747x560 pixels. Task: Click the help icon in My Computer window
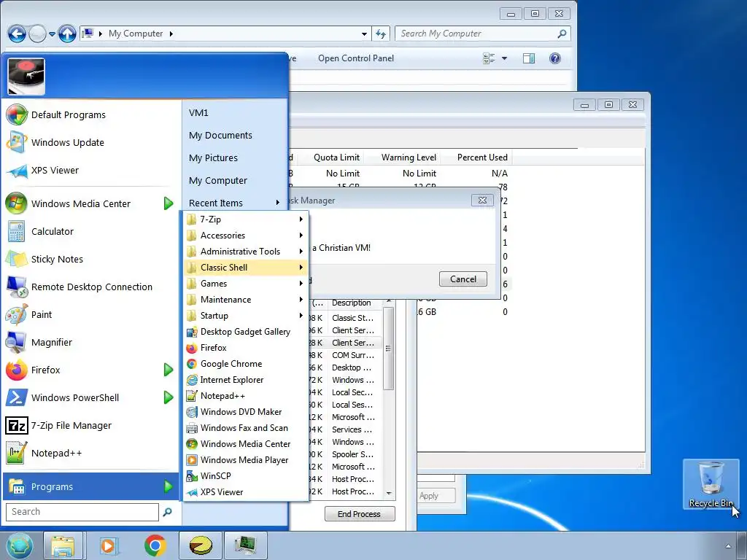[555, 58]
